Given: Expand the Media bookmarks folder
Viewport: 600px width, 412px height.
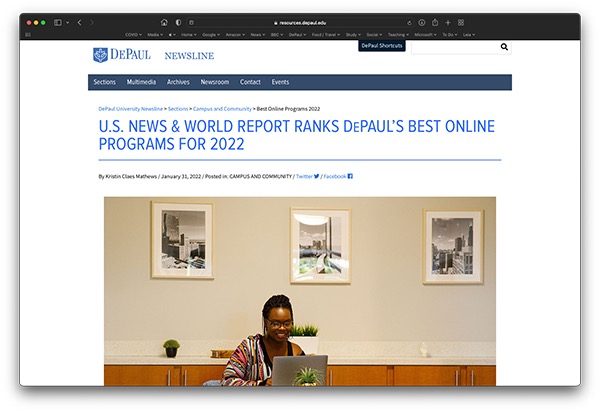Looking at the screenshot, I should point(155,34).
